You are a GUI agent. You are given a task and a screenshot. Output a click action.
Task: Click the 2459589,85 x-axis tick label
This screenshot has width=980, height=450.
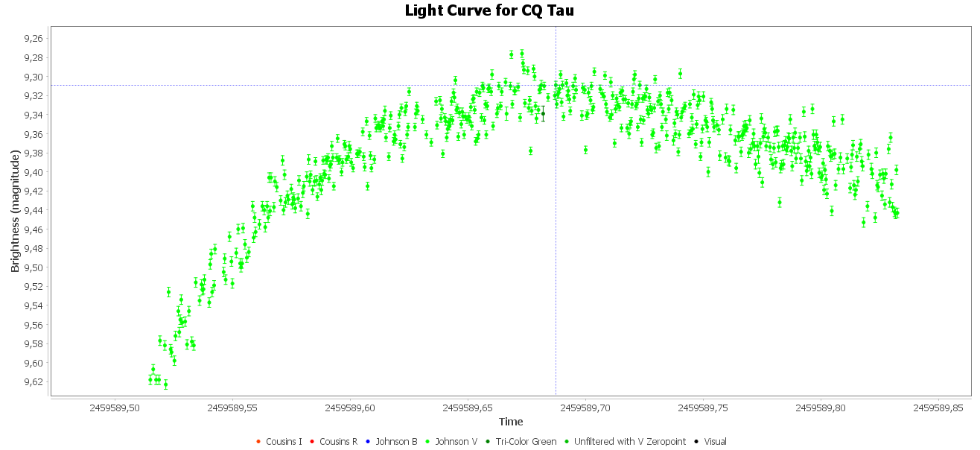click(938, 408)
